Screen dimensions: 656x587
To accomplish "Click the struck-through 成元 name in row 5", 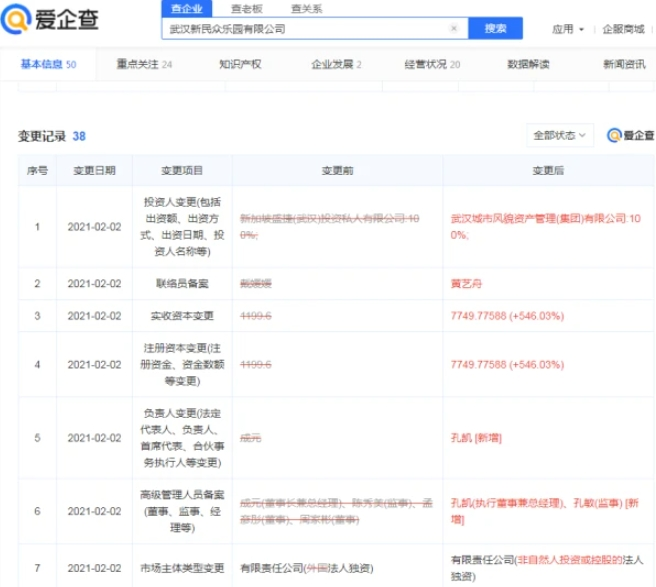I will 250,438.
